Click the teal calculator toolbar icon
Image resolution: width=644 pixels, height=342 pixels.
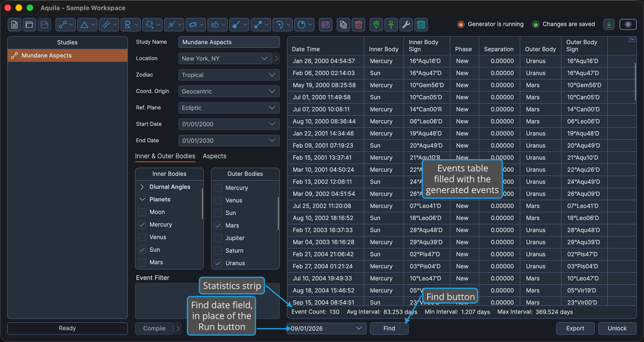tap(421, 25)
